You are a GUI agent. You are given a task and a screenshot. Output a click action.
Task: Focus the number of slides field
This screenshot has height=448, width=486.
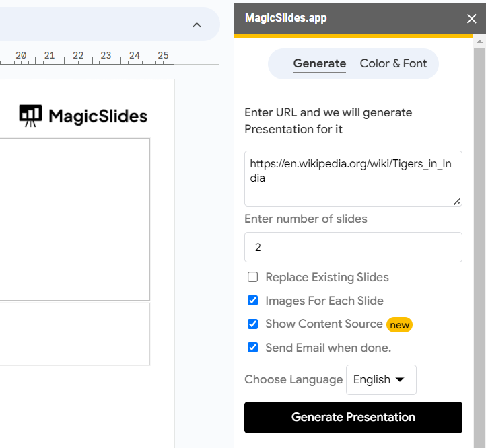(x=353, y=248)
